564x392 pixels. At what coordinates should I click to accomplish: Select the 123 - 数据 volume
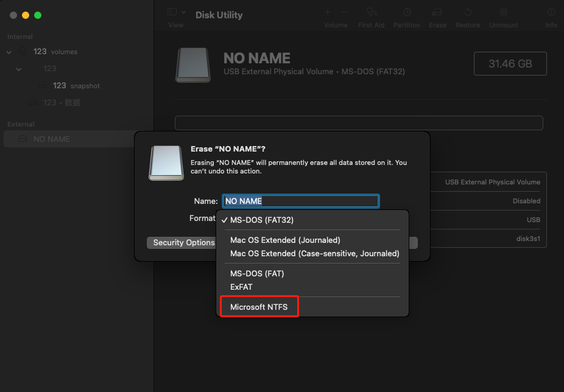62,102
